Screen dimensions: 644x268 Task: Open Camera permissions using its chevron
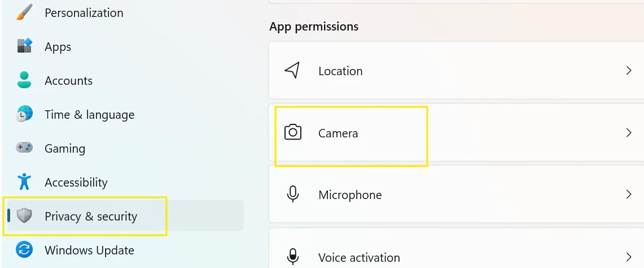click(628, 132)
